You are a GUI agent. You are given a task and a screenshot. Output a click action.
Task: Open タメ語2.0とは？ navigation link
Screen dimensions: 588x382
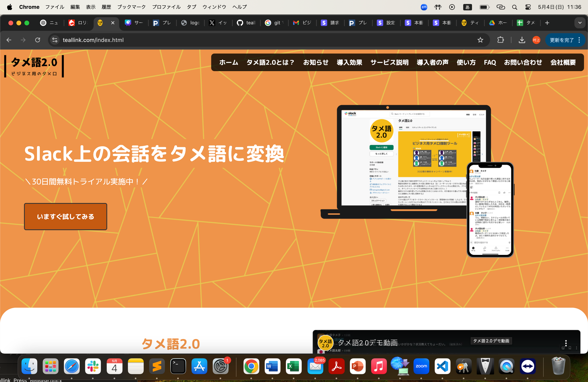click(270, 63)
